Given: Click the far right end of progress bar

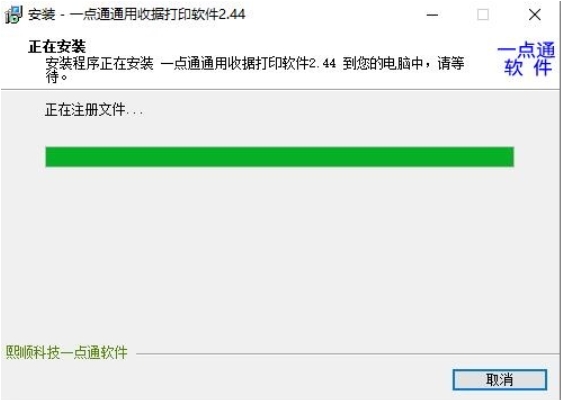Looking at the screenshot, I should [x=511, y=157].
